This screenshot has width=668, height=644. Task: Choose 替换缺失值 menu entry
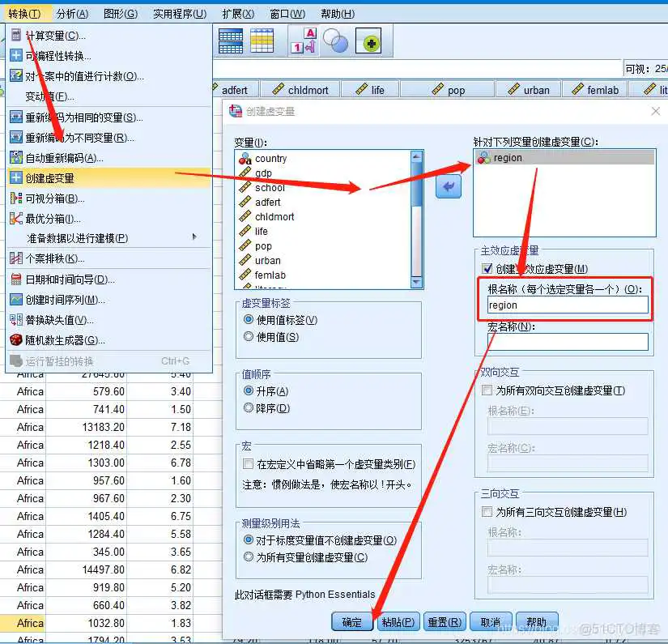[109, 320]
